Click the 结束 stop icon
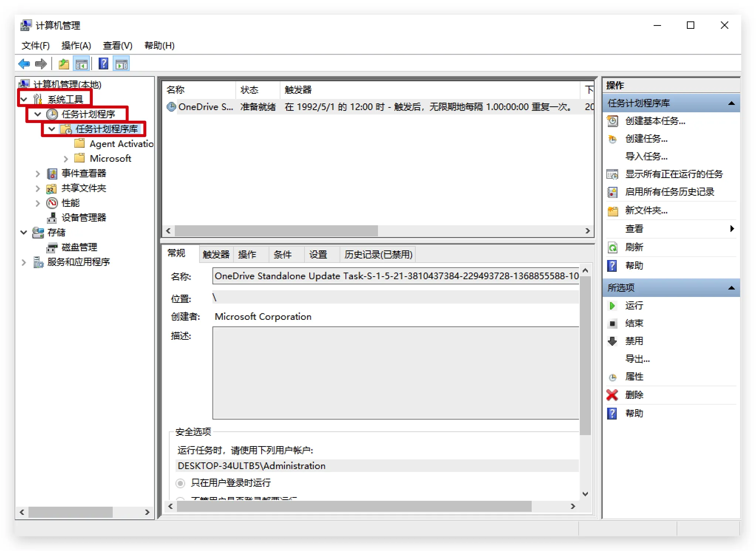The height and width of the screenshot is (551, 756). [613, 324]
